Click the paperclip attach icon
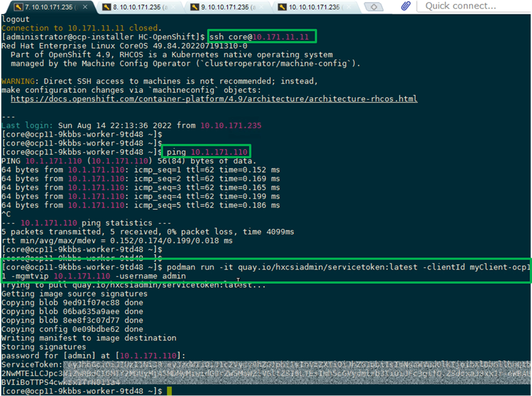Image resolution: width=532 pixels, height=396 pixels. click(x=405, y=6)
